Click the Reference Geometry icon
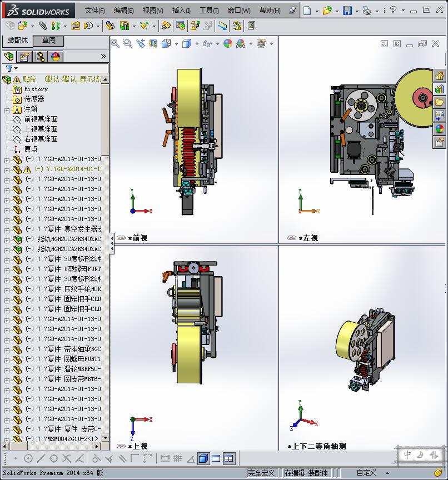448x480 pixels. pyautogui.click(x=145, y=26)
